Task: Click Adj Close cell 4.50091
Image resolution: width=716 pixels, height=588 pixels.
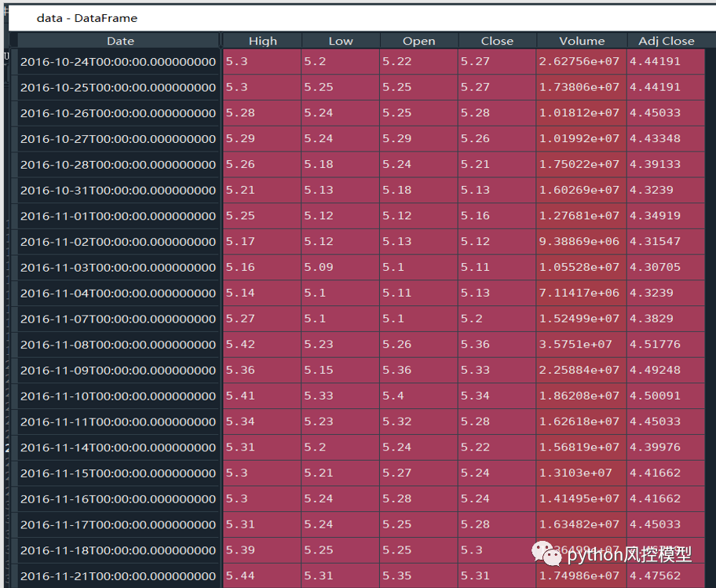Action: coord(667,396)
